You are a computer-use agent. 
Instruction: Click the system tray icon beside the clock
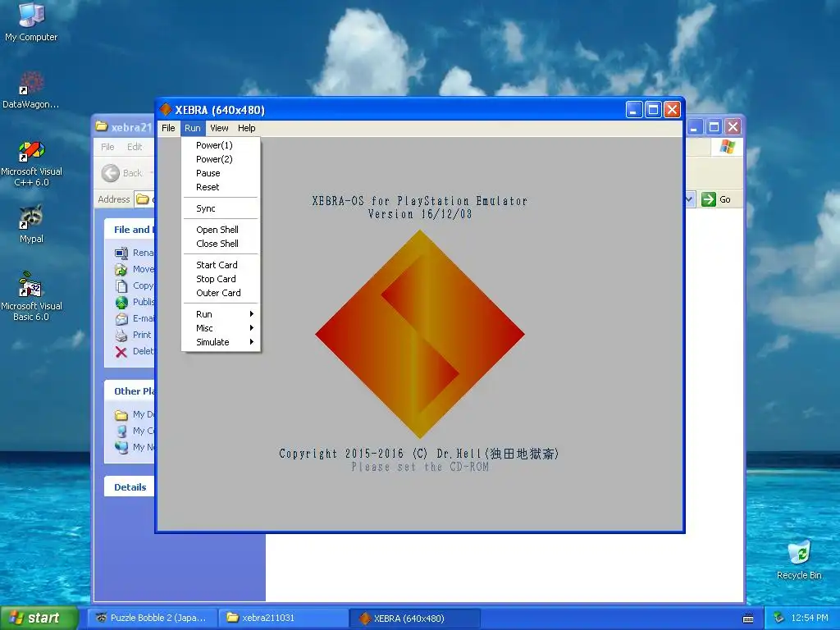point(779,618)
